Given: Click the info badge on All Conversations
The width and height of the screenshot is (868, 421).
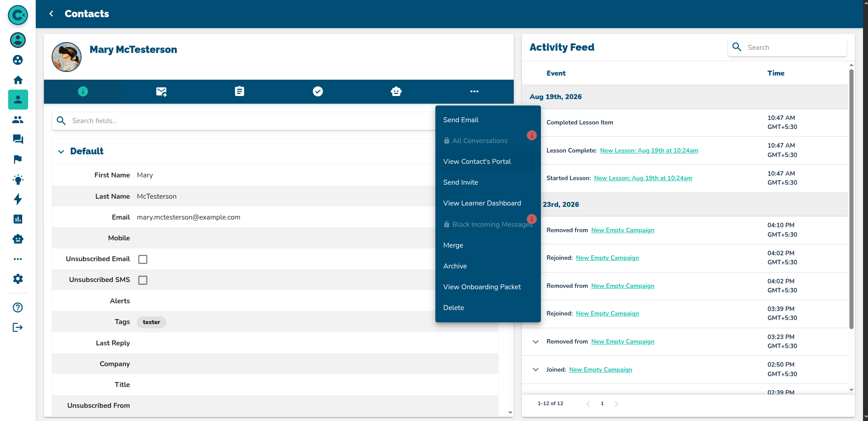Looking at the screenshot, I should [x=532, y=135].
